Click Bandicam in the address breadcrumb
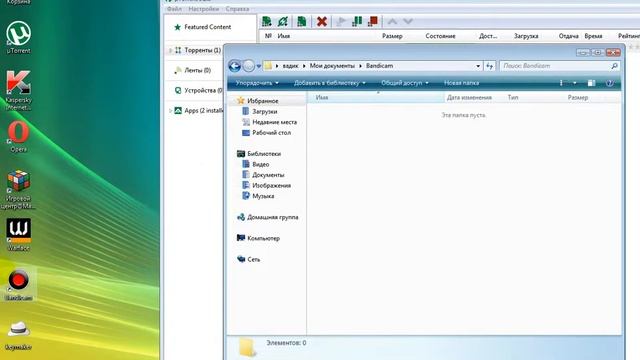Screen dimensions: 640x360 pyautogui.click(x=379, y=66)
